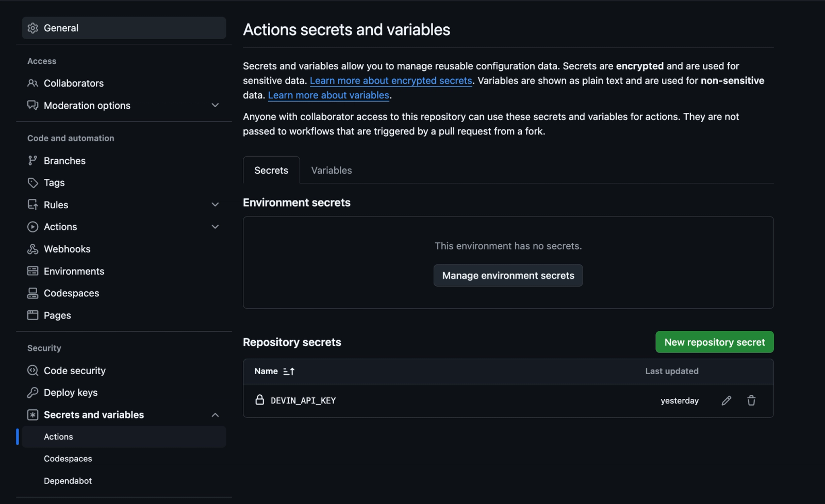Click the Deploy keys key icon
The width and height of the screenshot is (825, 504).
[32, 393]
